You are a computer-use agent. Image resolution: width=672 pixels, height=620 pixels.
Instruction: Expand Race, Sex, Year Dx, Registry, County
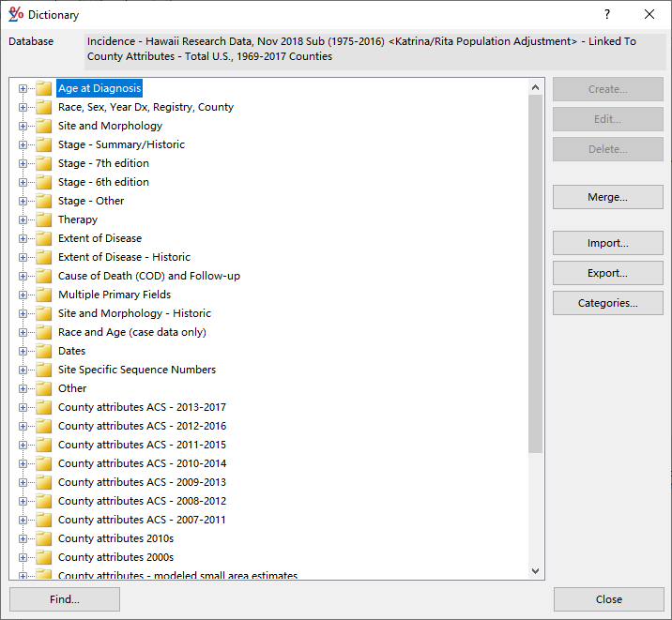23,108
